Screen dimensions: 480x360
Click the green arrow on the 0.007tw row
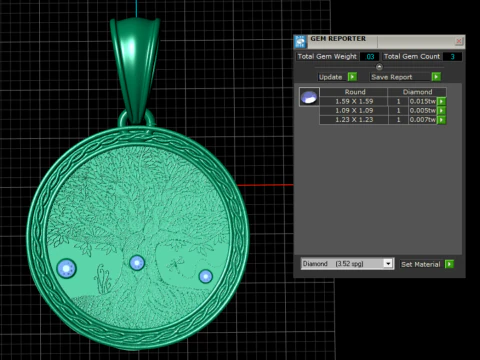tap(441, 120)
